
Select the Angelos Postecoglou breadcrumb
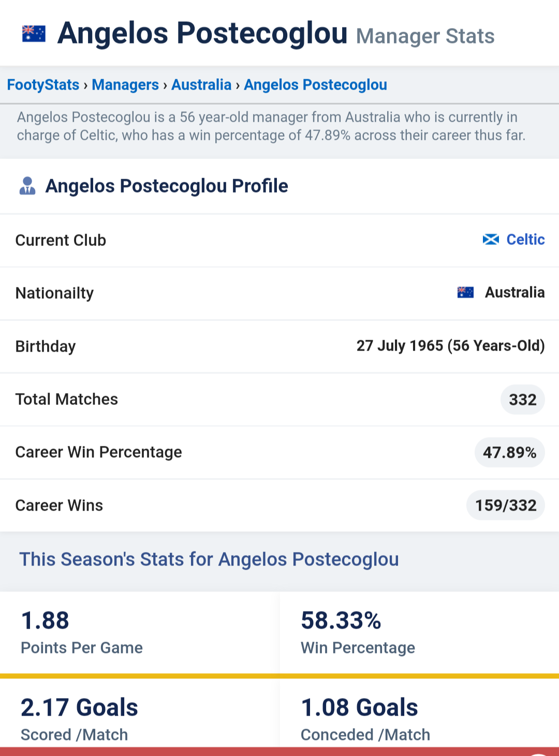(316, 84)
